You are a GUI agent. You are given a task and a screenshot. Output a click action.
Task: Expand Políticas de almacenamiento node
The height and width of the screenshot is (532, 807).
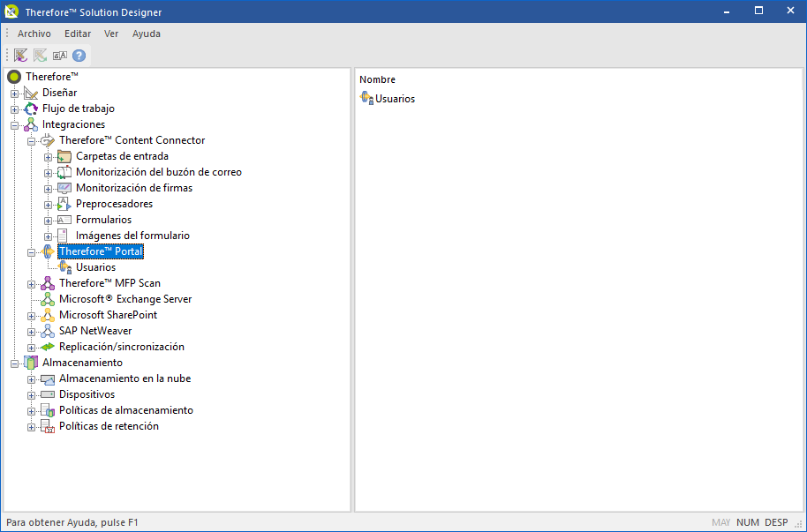coord(32,412)
